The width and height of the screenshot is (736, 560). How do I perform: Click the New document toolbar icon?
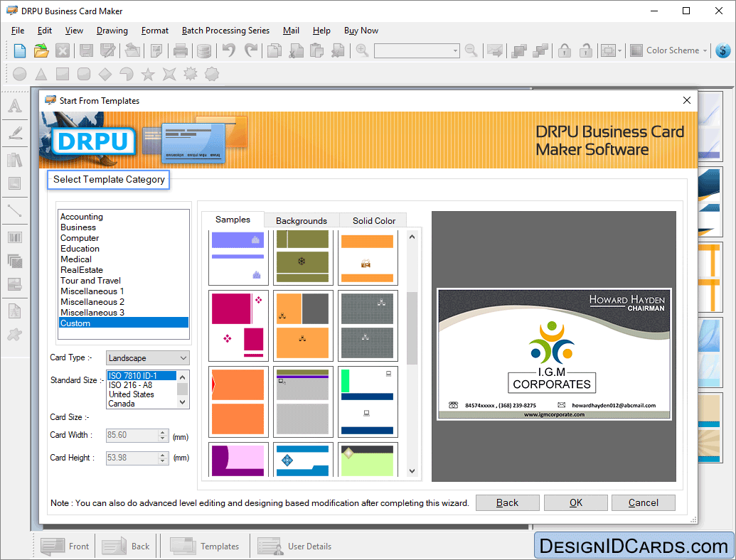click(x=20, y=50)
